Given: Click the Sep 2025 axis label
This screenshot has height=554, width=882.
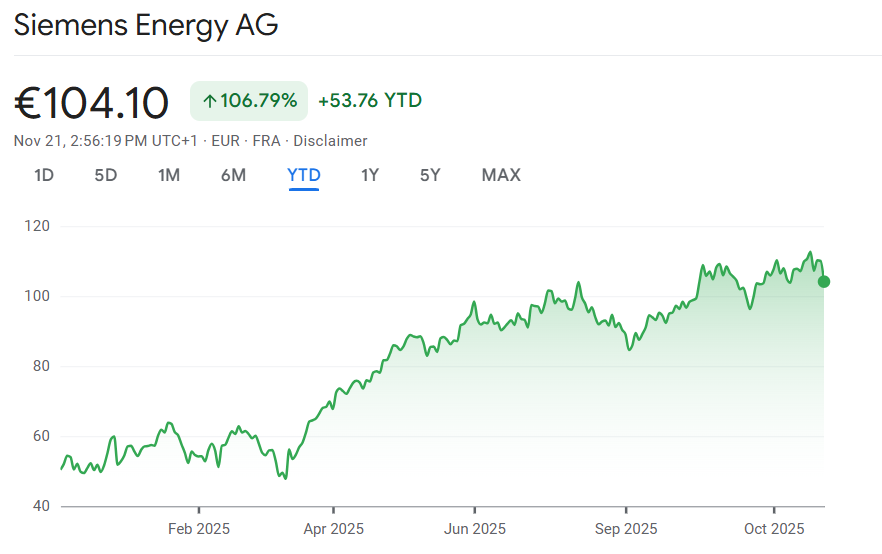Looking at the screenshot, I should 626,529.
